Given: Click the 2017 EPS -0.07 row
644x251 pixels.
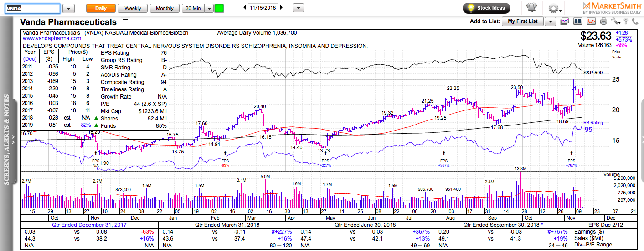Looking at the screenshot, I should [58, 111].
